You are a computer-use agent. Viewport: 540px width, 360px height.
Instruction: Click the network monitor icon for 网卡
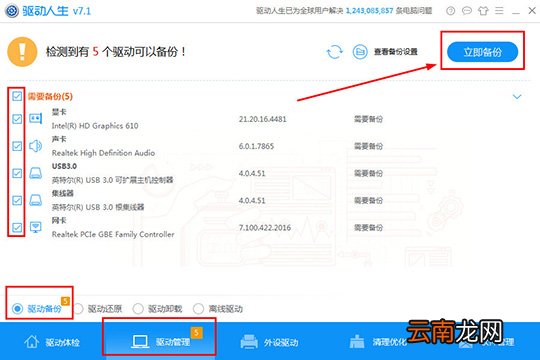tap(35, 227)
